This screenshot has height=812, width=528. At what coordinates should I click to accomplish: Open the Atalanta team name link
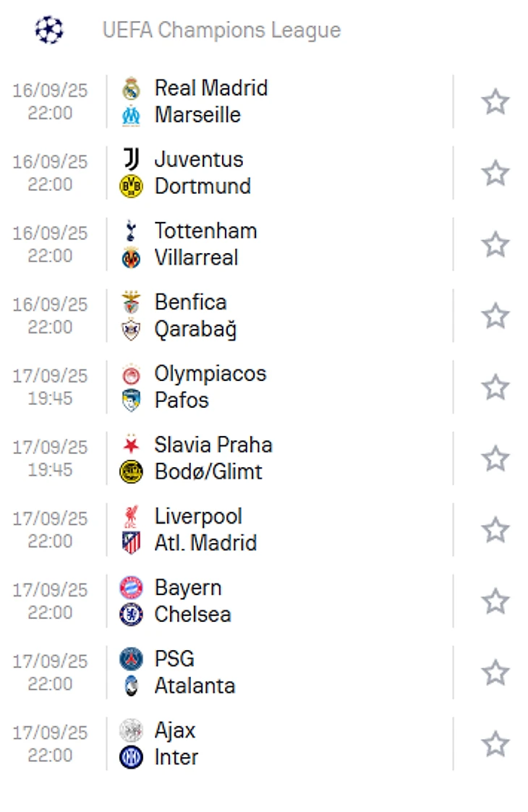tap(195, 685)
